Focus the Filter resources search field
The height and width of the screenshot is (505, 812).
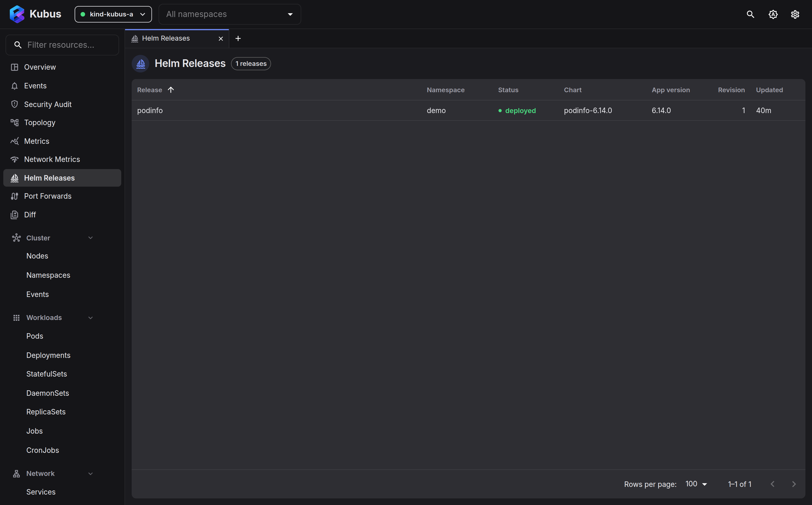pyautogui.click(x=63, y=45)
